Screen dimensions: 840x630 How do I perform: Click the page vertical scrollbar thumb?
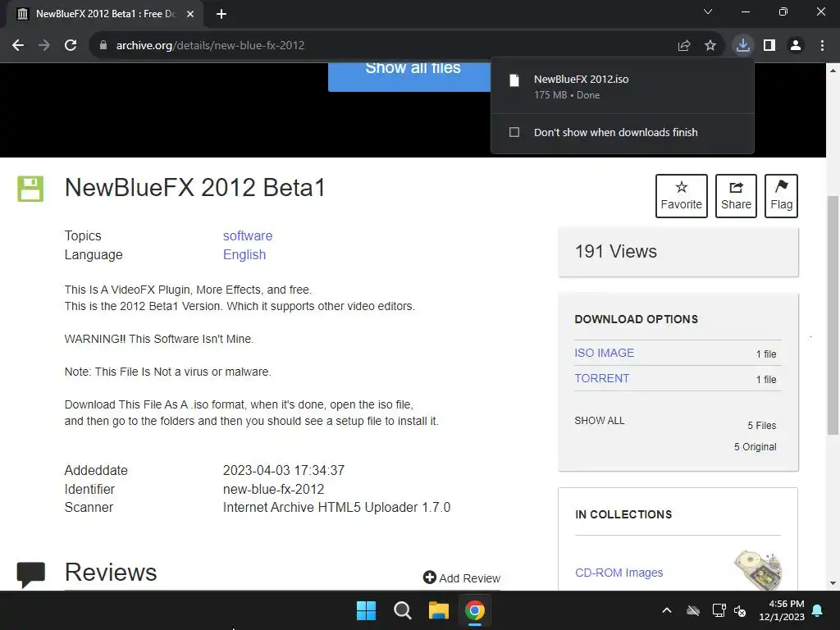(833, 316)
